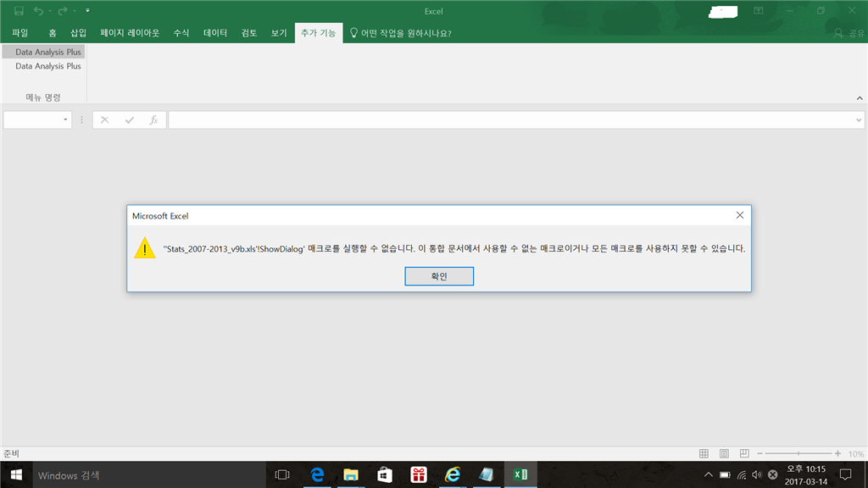Viewport: 868px width, 488px height.
Task: Click the notebook app taskbar icon
Action: tap(486, 474)
